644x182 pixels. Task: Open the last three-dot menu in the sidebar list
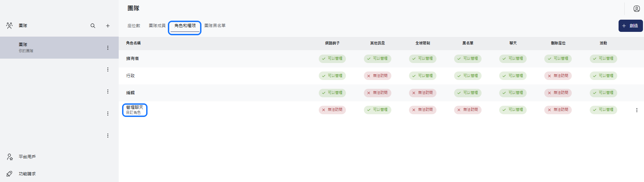click(108, 136)
